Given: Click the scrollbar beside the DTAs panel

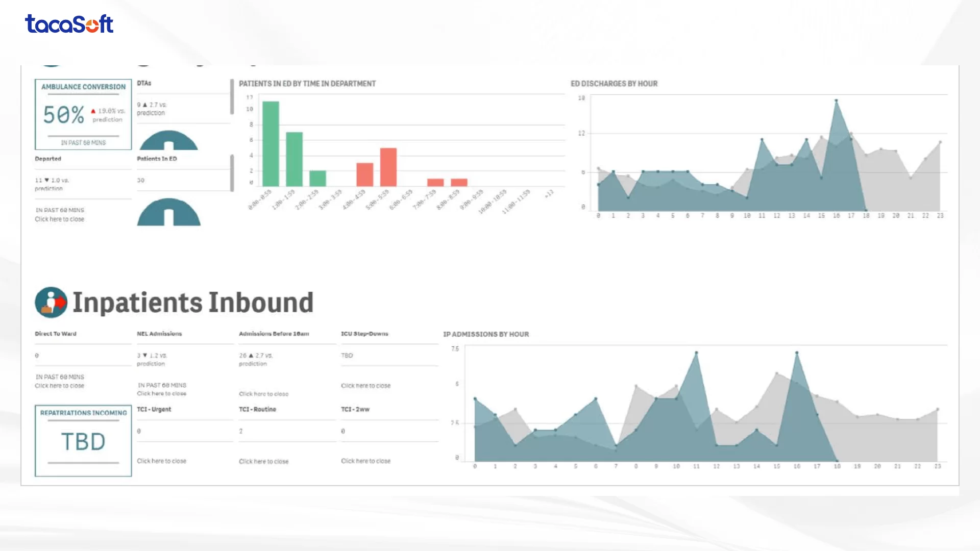Looking at the screenshot, I should point(232,97).
